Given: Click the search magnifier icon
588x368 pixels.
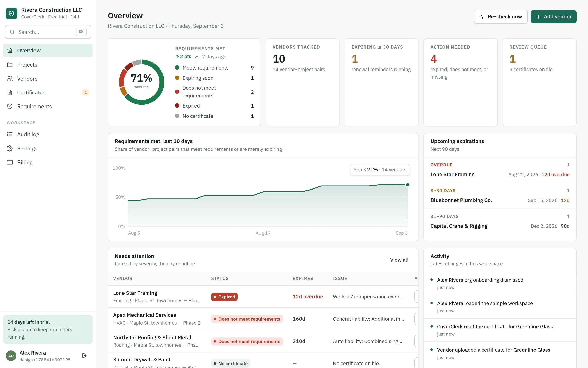Looking at the screenshot, I should coord(12,32).
